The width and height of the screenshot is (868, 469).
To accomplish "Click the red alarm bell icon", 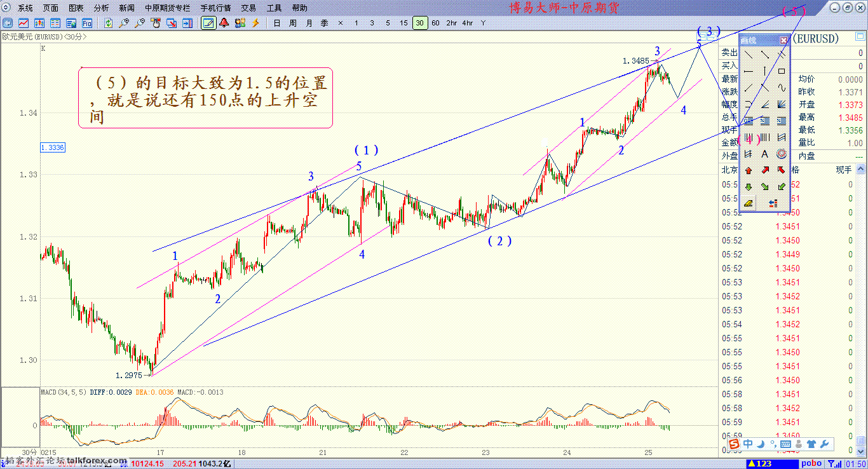I will point(224,23).
